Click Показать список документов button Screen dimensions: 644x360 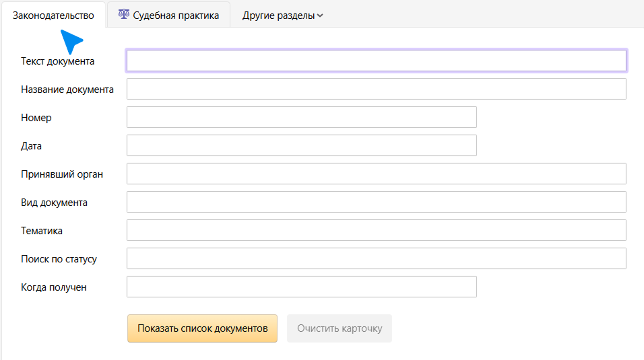coord(203,328)
